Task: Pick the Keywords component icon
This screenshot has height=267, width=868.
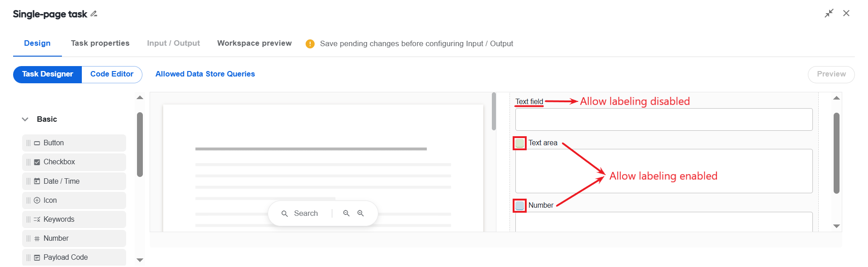Action: (x=37, y=219)
